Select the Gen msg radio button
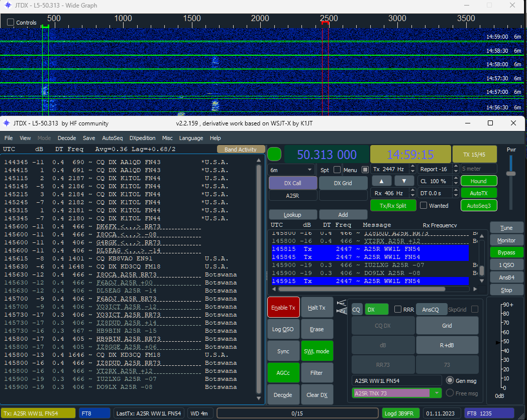527x420 pixels. (450, 380)
